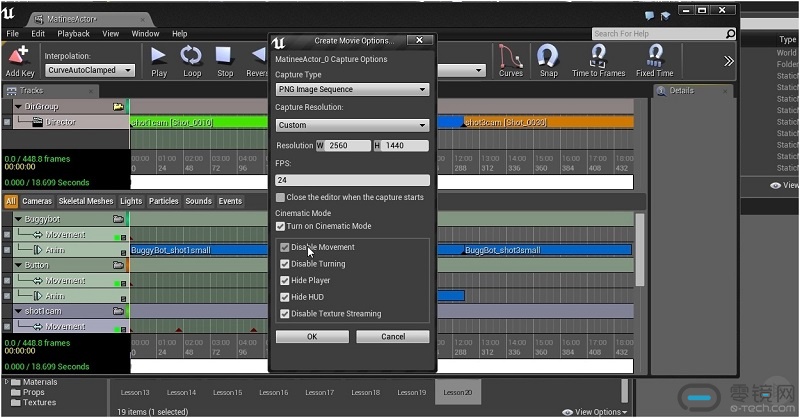Toggle the Hide HUD checkbox

coord(285,297)
